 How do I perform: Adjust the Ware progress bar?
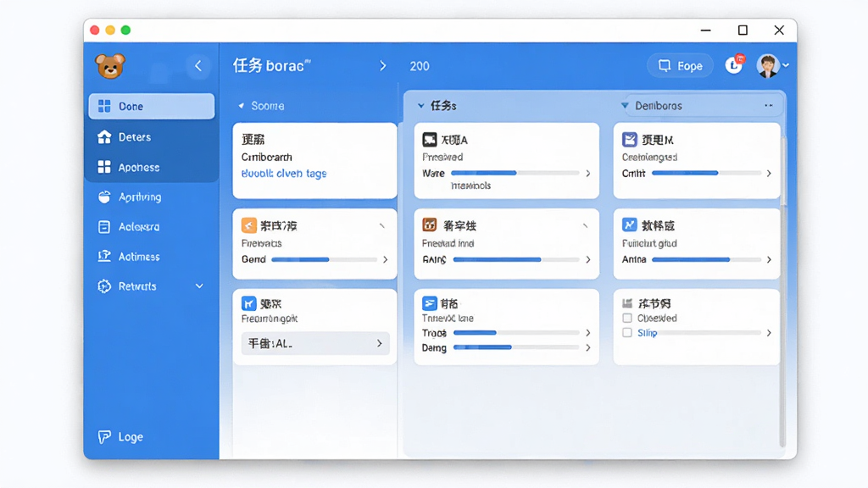pos(515,173)
